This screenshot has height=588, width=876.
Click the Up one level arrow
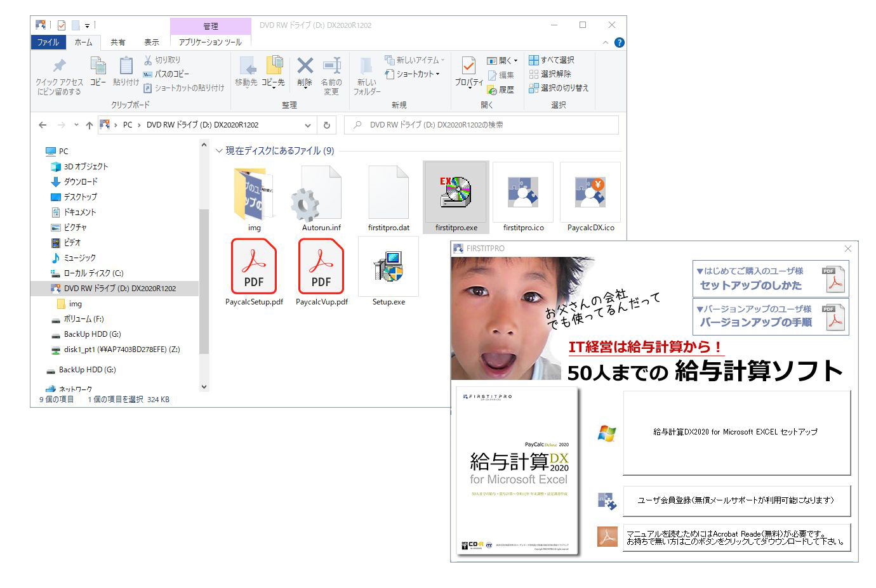90,125
